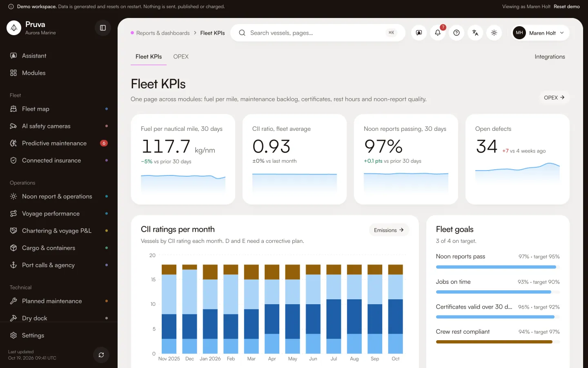Click the Emissions button
Image resolution: width=588 pixels, height=368 pixels.
coord(389,230)
